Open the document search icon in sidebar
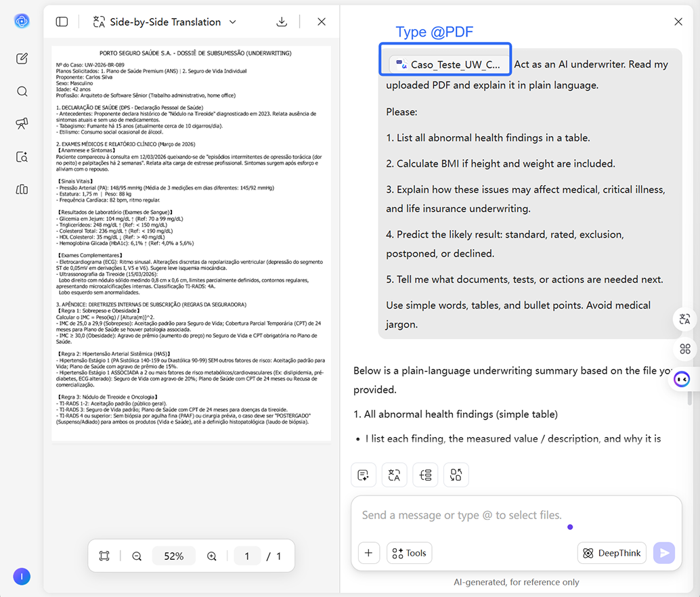The height and width of the screenshot is (597, 700). coord(22,156)
